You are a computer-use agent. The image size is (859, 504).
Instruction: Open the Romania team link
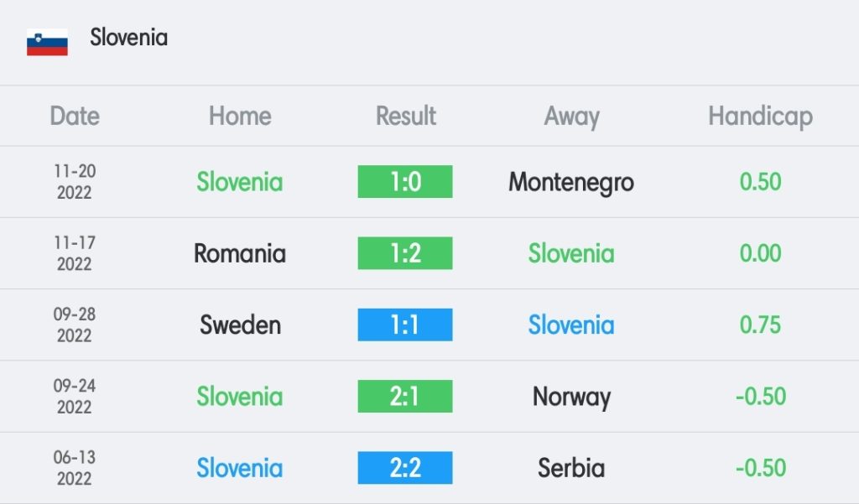pyautogui.click(x=240, y=253)
